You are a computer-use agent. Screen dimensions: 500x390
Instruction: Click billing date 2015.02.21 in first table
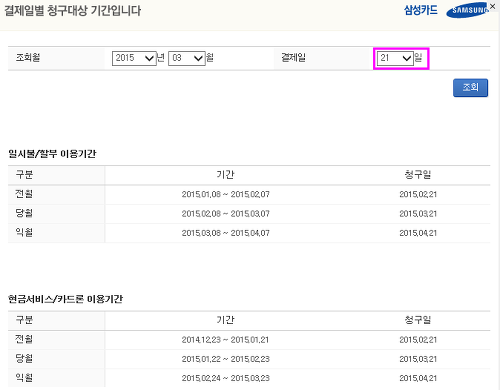pos(418,194)
